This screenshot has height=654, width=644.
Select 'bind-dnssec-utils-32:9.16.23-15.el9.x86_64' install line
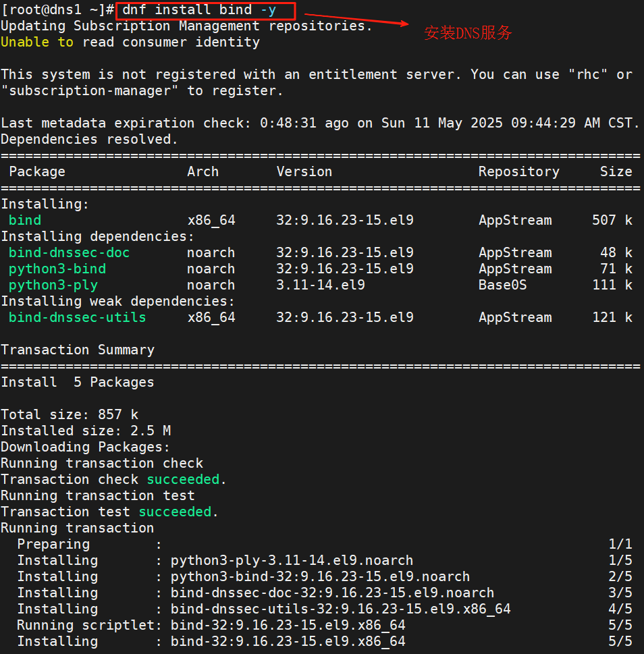(x=340, y=609)
